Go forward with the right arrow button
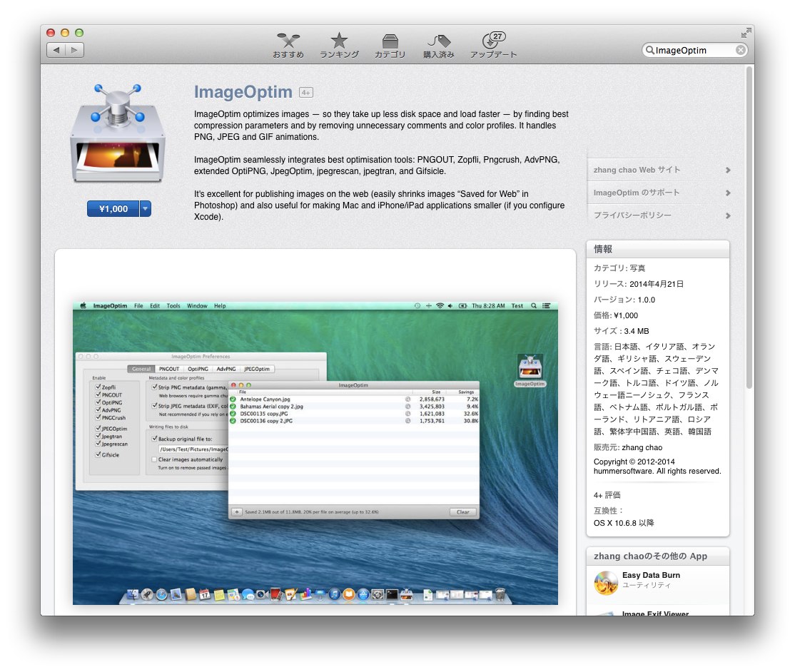 [x=74, y=50]
